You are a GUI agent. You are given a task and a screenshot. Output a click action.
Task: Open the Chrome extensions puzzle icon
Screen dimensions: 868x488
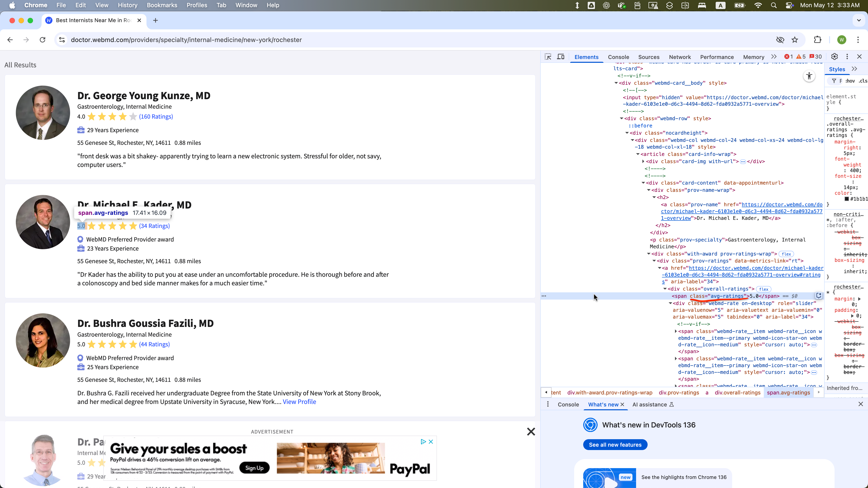click(x=817, y=40)
